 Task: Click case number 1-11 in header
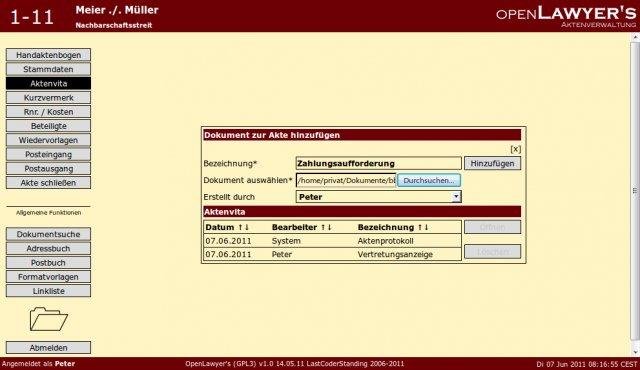tap(32, 17)
